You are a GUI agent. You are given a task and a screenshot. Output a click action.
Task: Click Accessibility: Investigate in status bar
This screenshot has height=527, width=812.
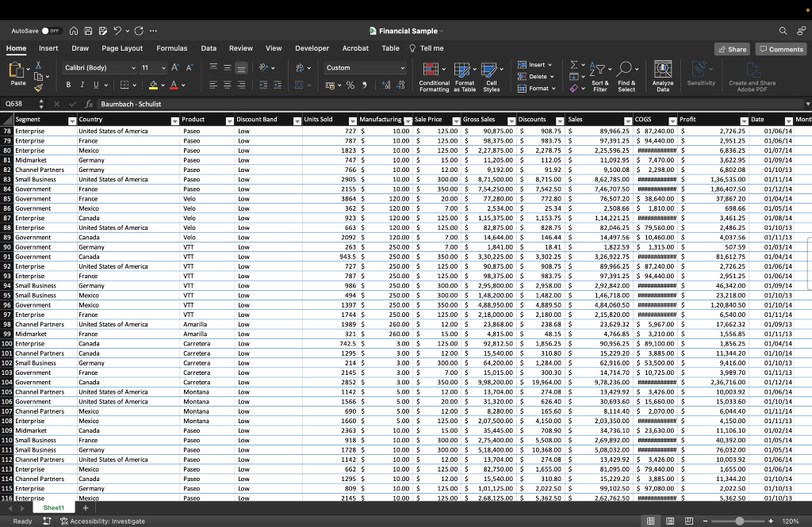pyautogui.click(x=103, y=521)
